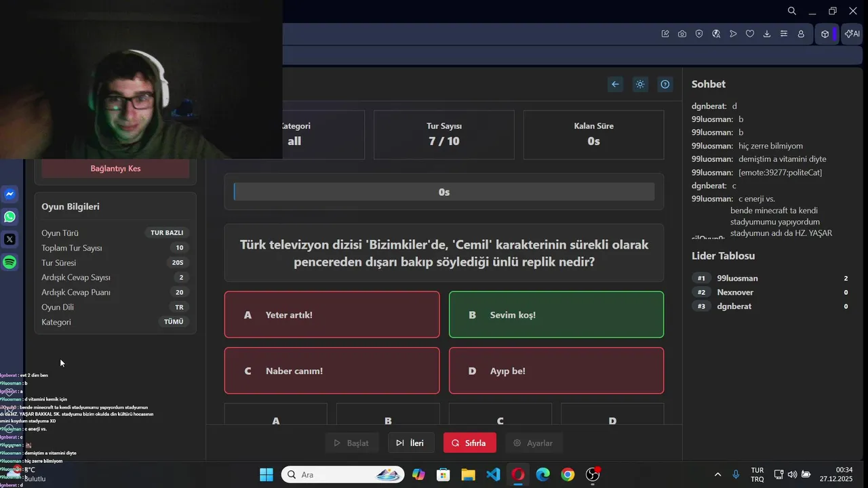Click the chat message 'hiç zerre bilmiyom'
This screenshot has height=488, width=868.
pos(770,146)
